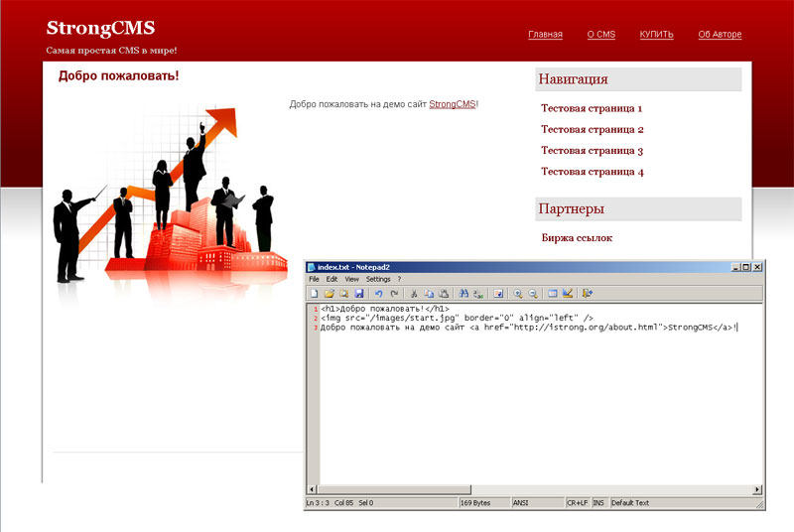The image size is (794, 532).
Task: Click line 2 containing the img src tag
Action: pos(457,318)
